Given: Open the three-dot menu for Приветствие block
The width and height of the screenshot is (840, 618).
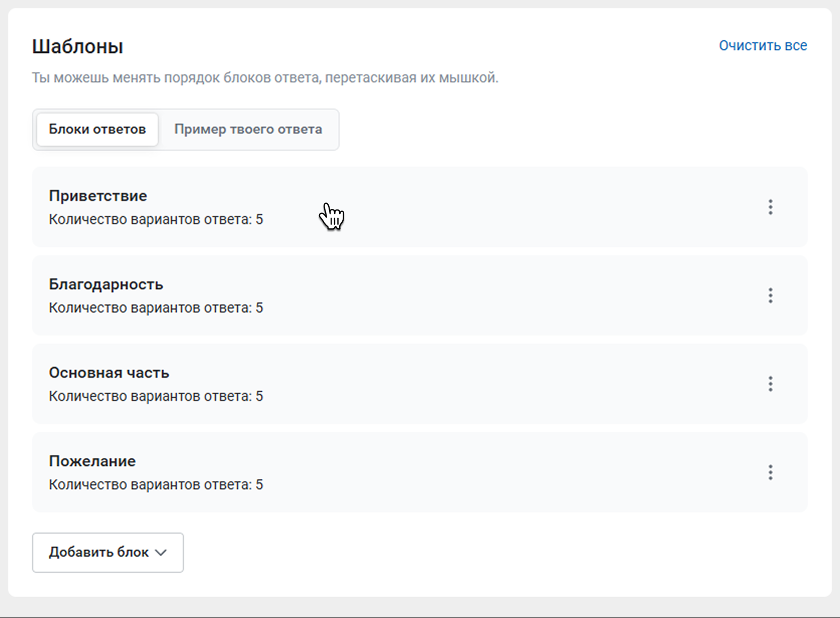Looking at the screenshot, I should pos(770,207).
